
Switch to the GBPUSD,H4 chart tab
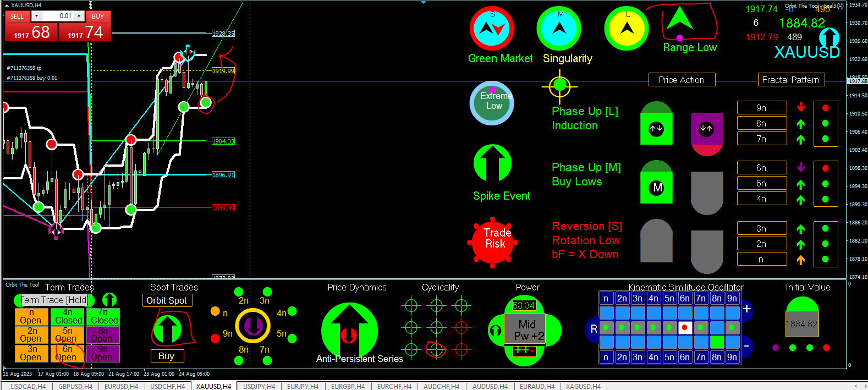[75, 386]
